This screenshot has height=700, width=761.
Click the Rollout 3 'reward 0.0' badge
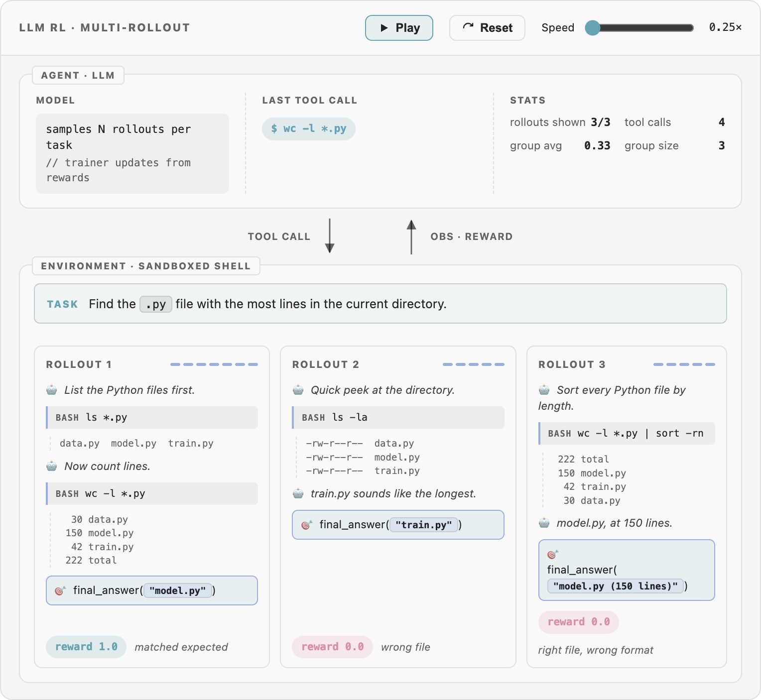[x=579, y=622]
